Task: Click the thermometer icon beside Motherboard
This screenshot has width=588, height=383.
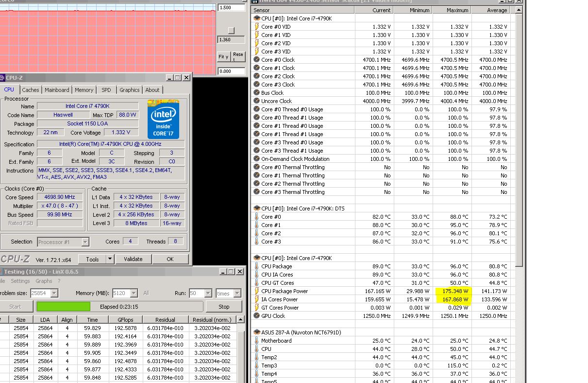Action: [257, 341]
